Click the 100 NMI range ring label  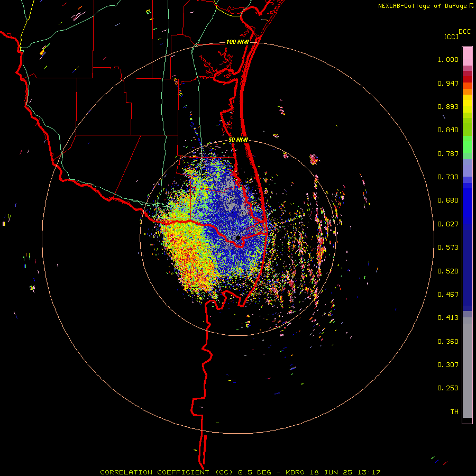pos(237,42)
